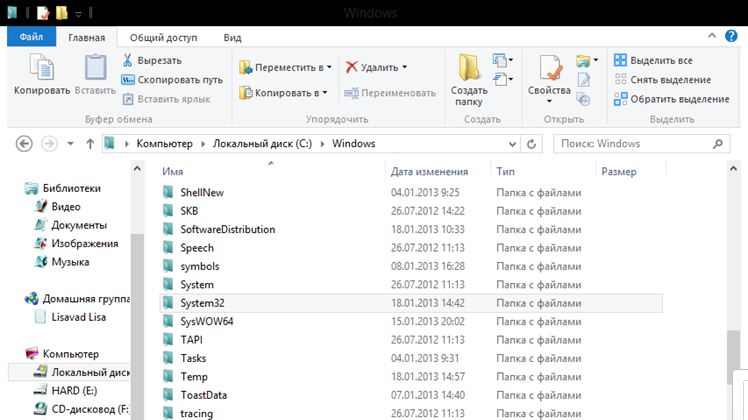Open the Файл (File) menu tab
Image resolution: width=748 pixels, height=420 pixels.
coord(31,37)
